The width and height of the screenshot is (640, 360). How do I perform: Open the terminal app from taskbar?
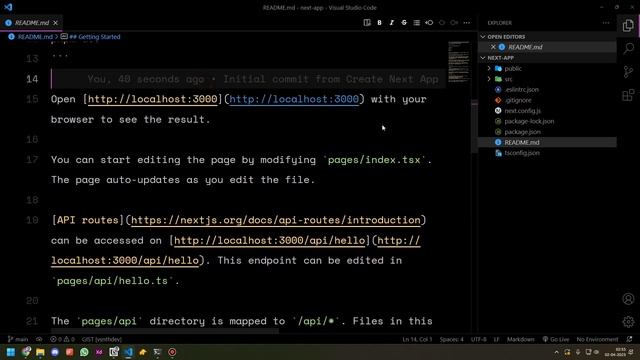point(158,352)
